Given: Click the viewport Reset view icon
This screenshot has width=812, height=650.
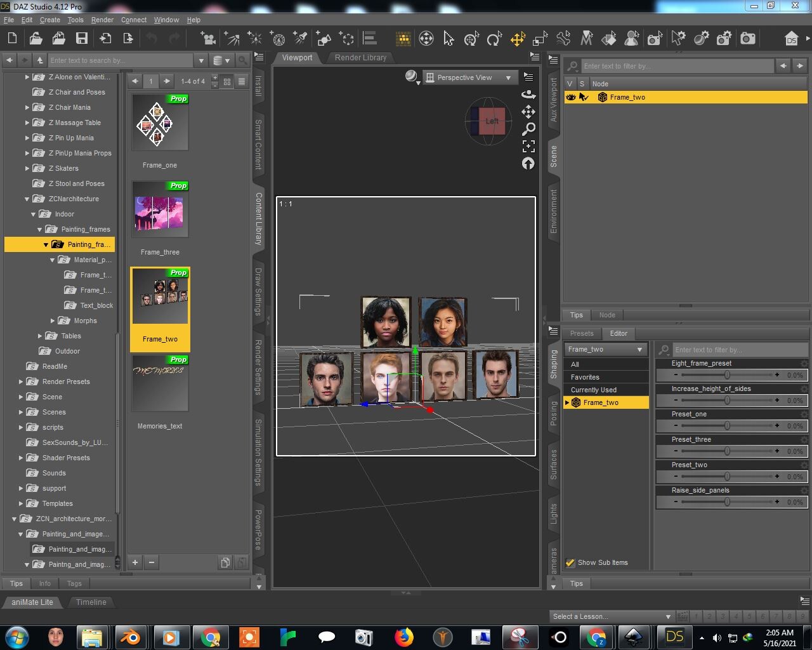Looking at the screenshot, I should 528,163.
